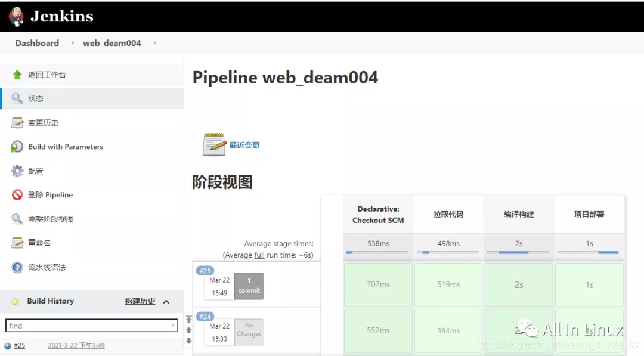
Task: Click 2s 编译构建 cell of build #25
Action: pos(519,284)
